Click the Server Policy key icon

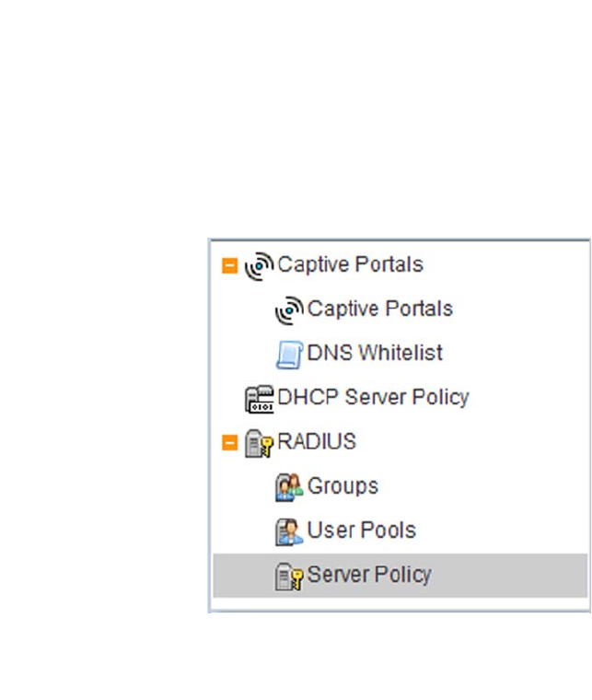289,577
